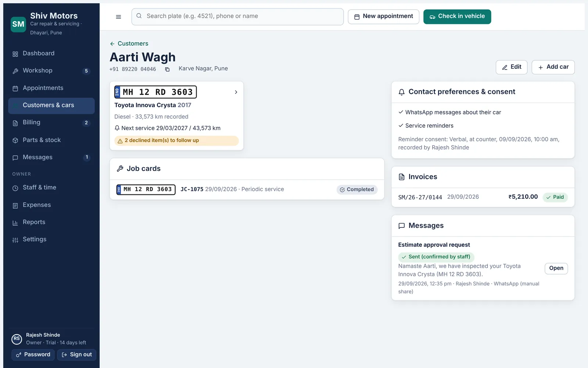Click the SM Shiv Motors logo
The image size is (588, 368).
pos(18,24)
